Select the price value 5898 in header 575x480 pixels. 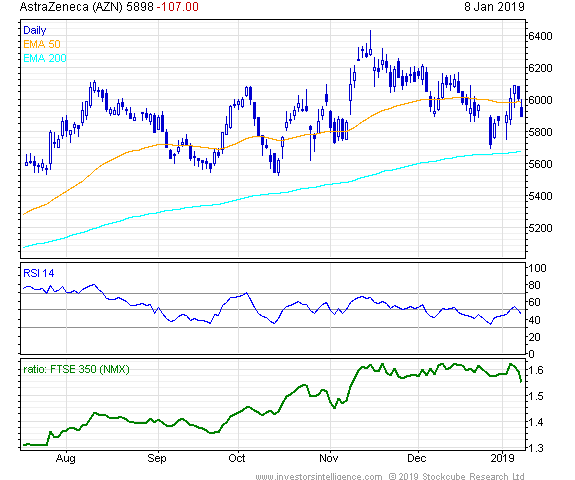pyautogui.click(x=140, y=7)
